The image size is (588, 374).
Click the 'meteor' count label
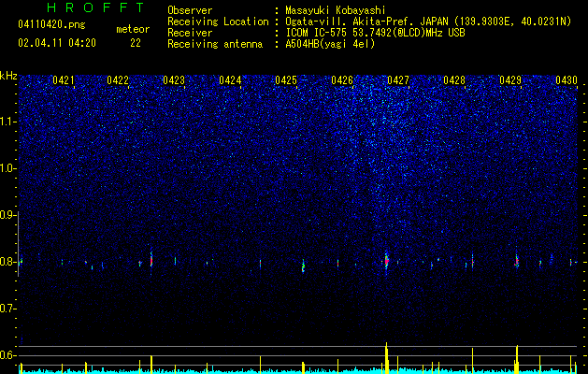(x=133, y=29)
